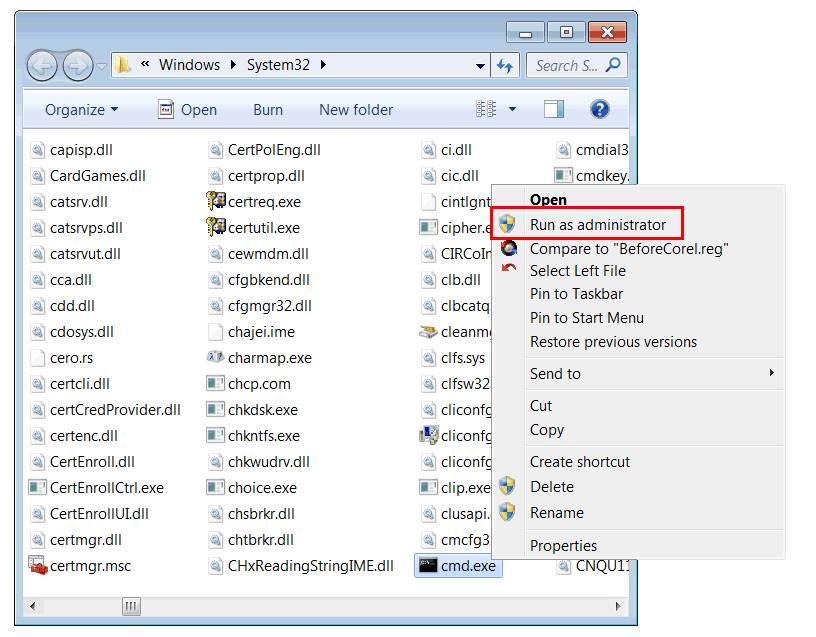Select the clfs.sys file
The height and width of the screenshot is (637, 816).
tap(453, 358)
